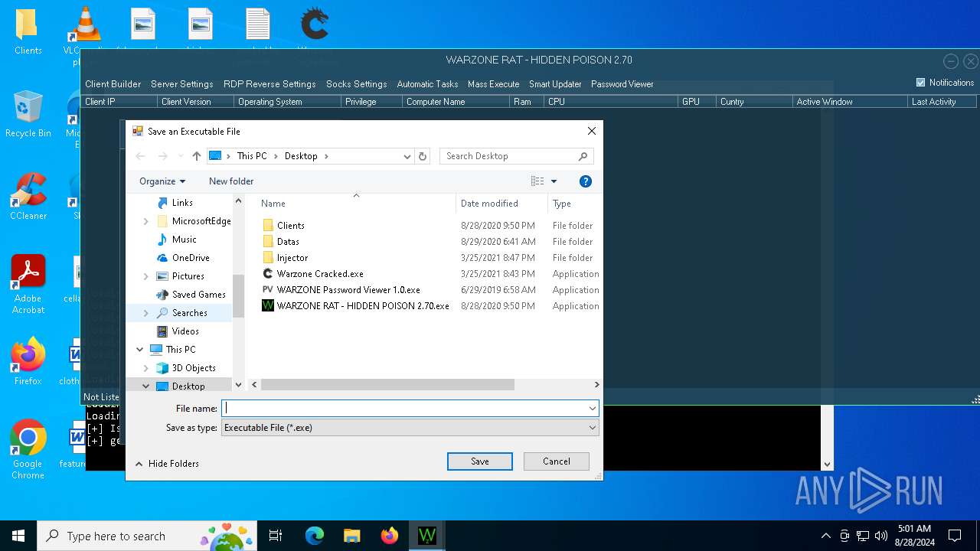Expand the address bar path history dropdown
The image size is (980, 551).
[x=407, y=156]
